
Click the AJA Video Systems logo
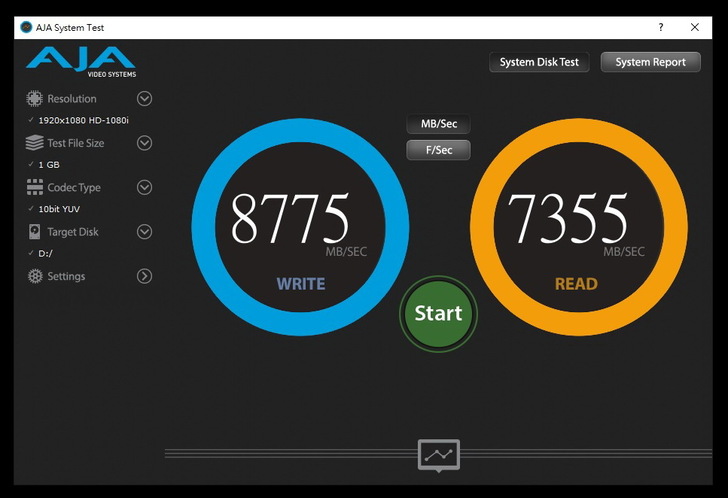pyautogui.click(x=81, y=62)
